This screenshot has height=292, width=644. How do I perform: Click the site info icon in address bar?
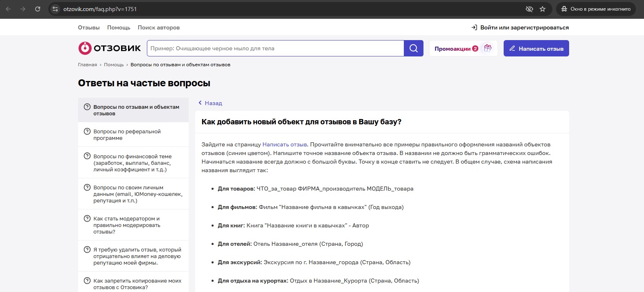click(56, 9)
